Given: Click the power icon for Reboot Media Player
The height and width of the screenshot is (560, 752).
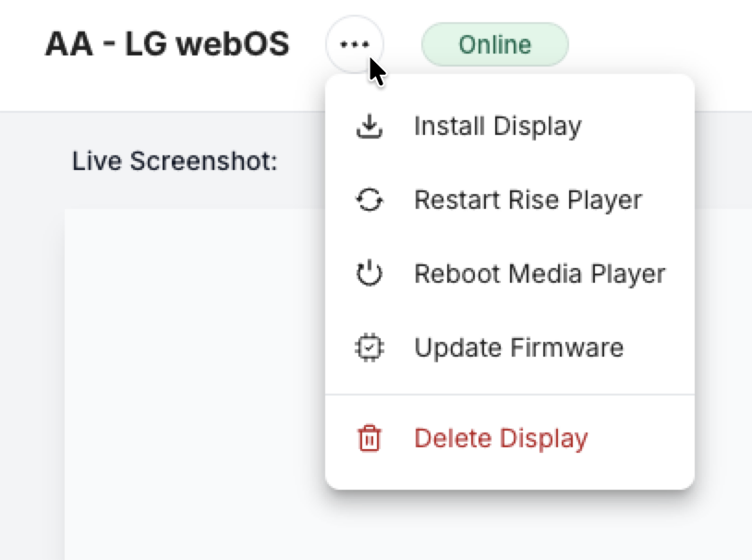Looking at the screenshot, I should 369,274.
